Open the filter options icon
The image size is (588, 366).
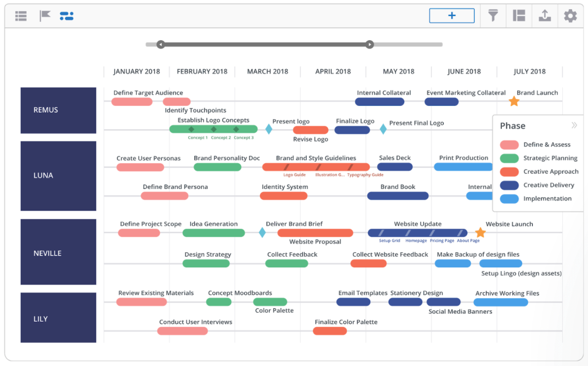(493, 15)
